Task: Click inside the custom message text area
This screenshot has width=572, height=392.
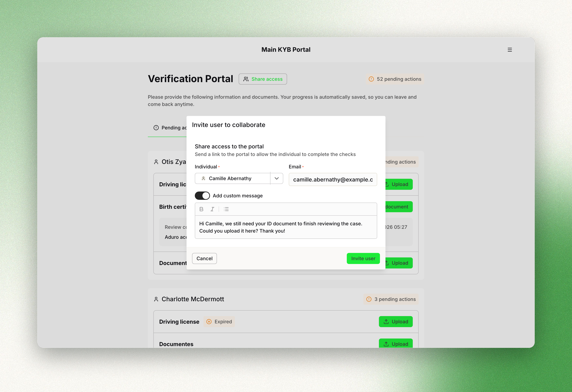Action: [x=286, y=227]
